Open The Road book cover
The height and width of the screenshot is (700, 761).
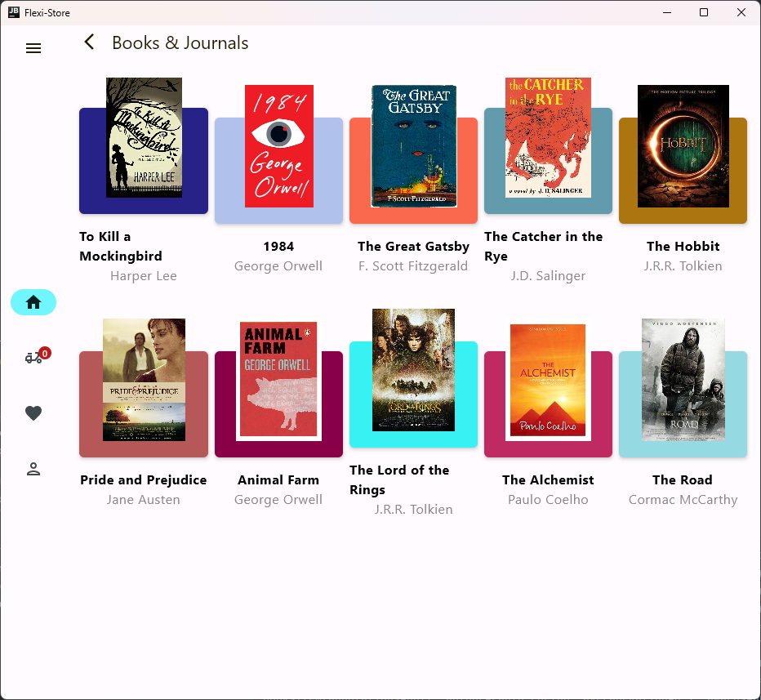coord(683,380)
